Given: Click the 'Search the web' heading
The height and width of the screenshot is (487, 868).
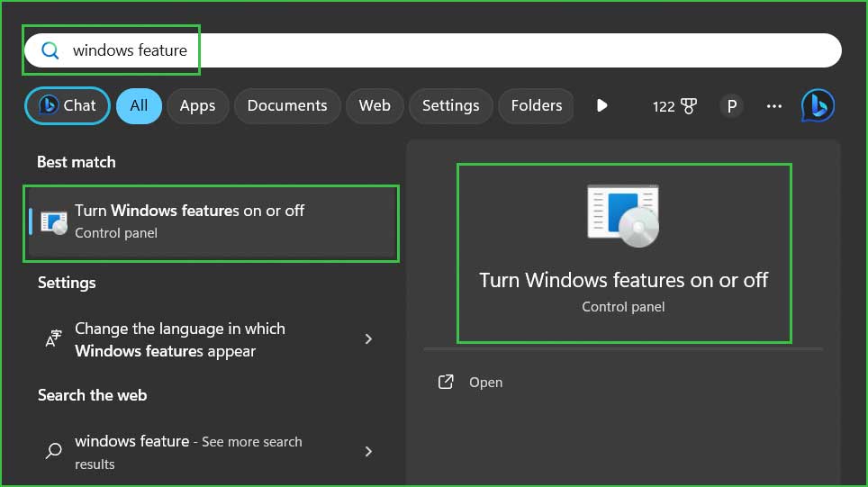Looking at the screenshot, I should pyautogui.click(x=93, y=395).
